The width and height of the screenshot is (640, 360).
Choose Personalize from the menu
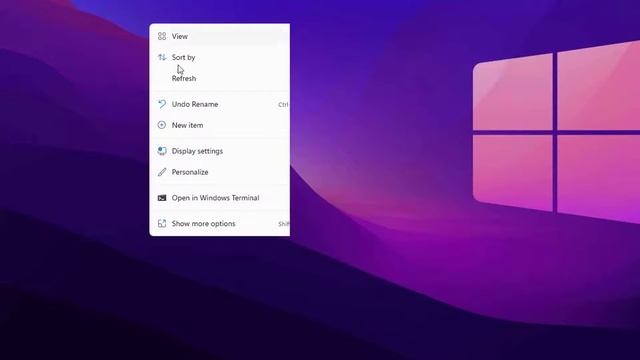(220, 172)
